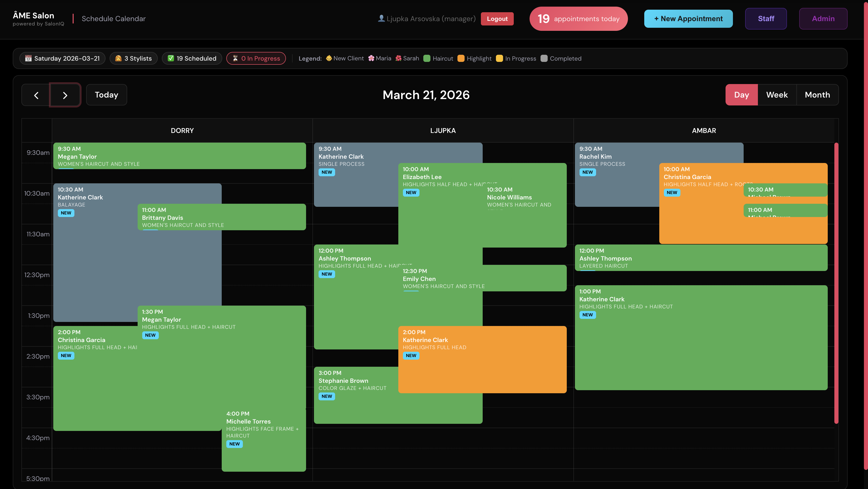The image size is (868, 489).
Task: Select the AMBAR column header
Action: (704, 130)
